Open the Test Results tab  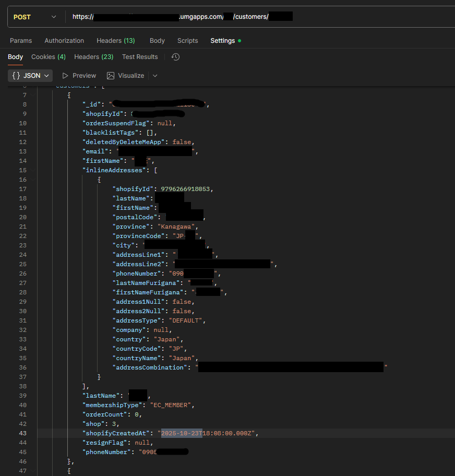(x=140, y=57)
